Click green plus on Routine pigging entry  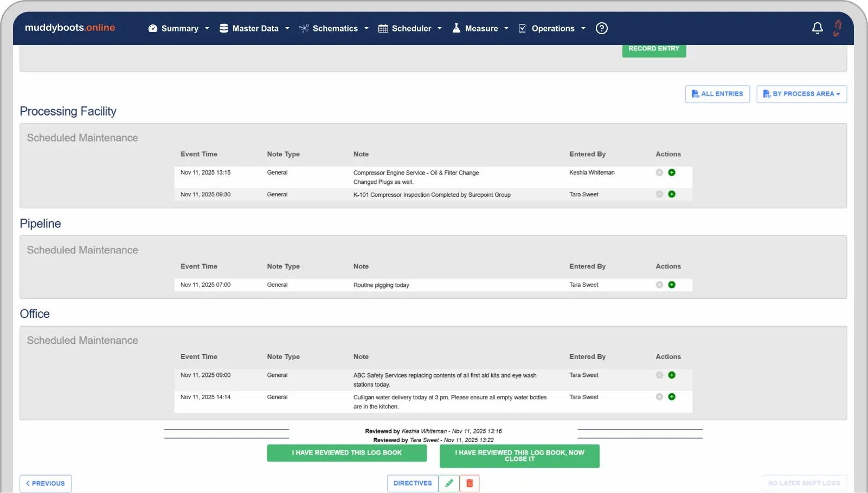[x=672, y=285]
